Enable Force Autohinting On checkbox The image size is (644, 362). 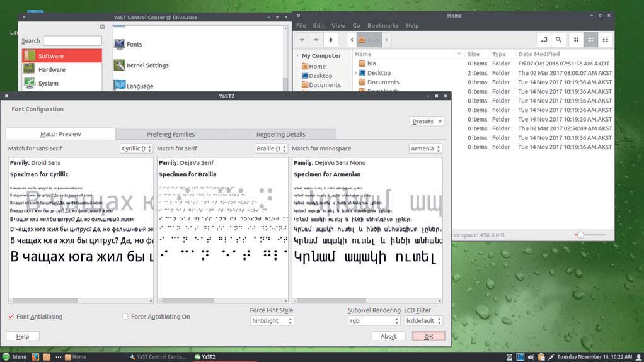coord(125,317)
